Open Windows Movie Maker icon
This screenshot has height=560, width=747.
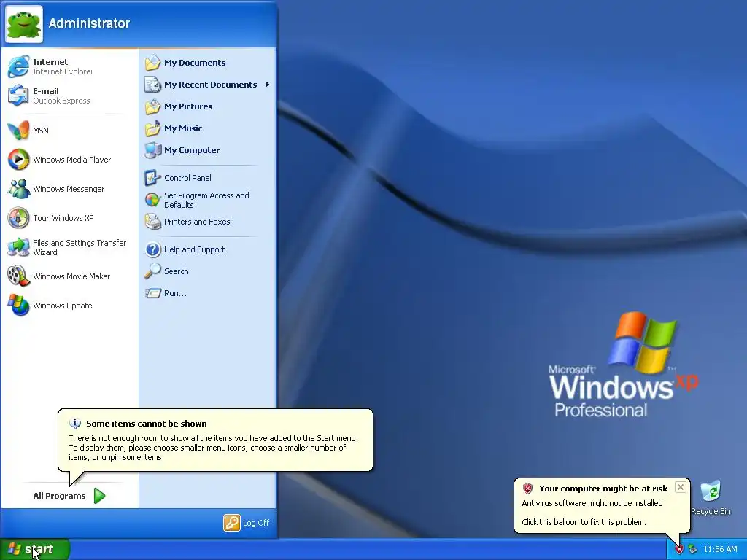18,276
